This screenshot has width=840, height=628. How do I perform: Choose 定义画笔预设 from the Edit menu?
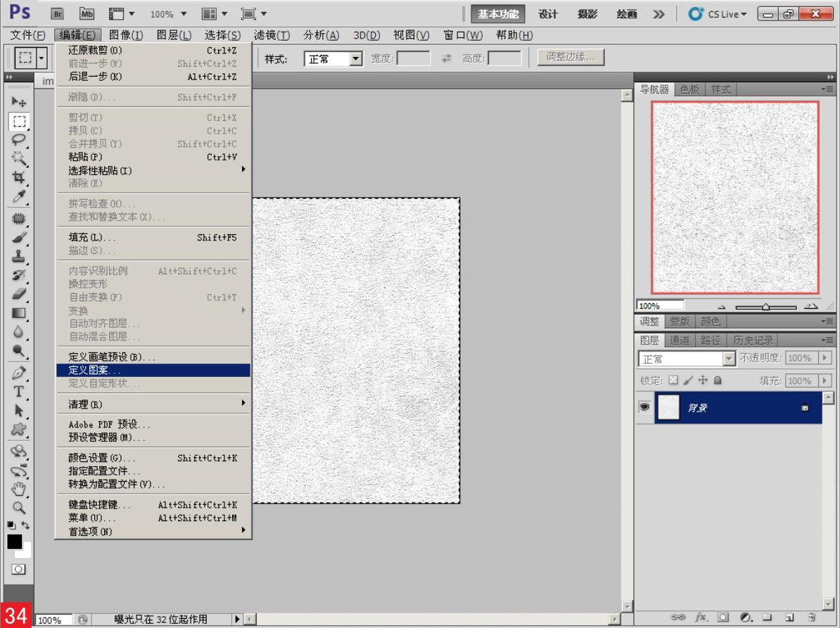coord(153,357)
